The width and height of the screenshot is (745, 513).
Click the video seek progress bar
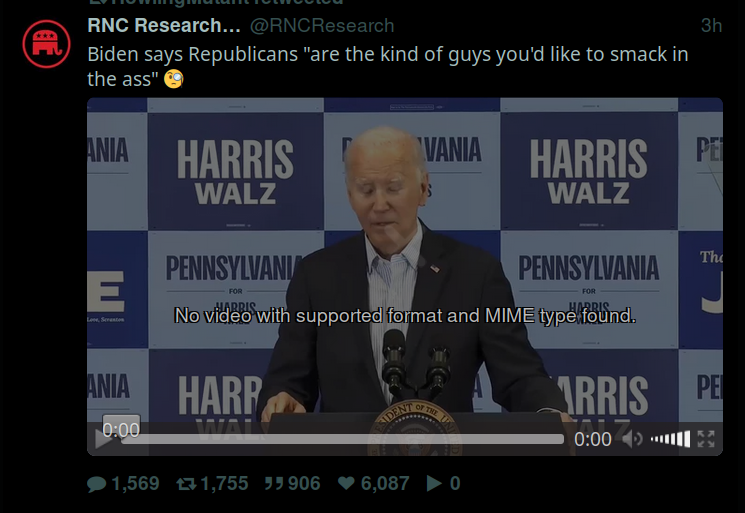(x=343, y=439)
